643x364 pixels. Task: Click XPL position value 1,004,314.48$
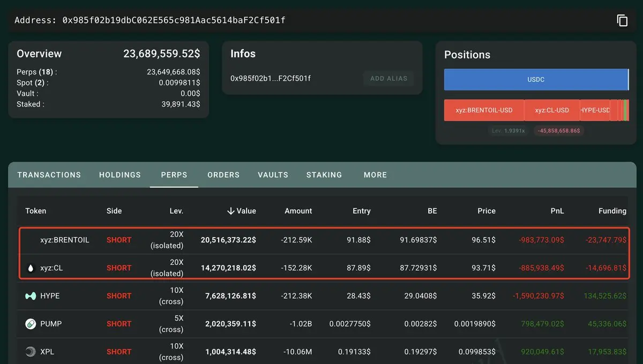pos(230,352)
